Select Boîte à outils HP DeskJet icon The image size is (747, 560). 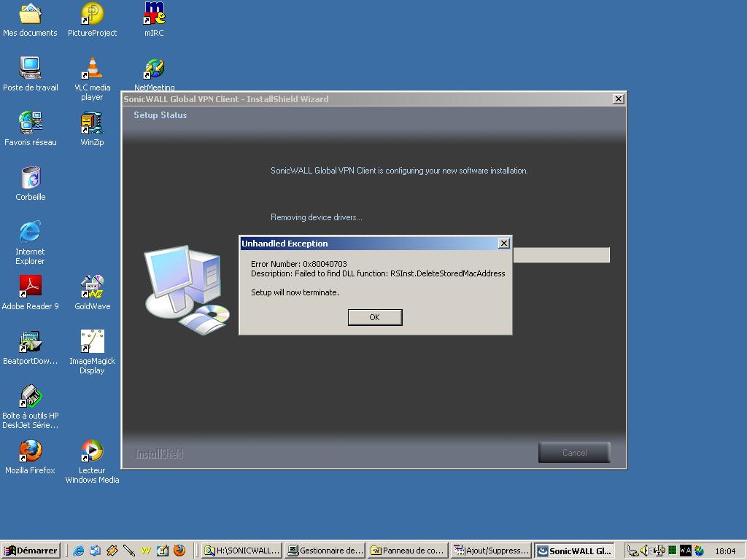[30, 407]
